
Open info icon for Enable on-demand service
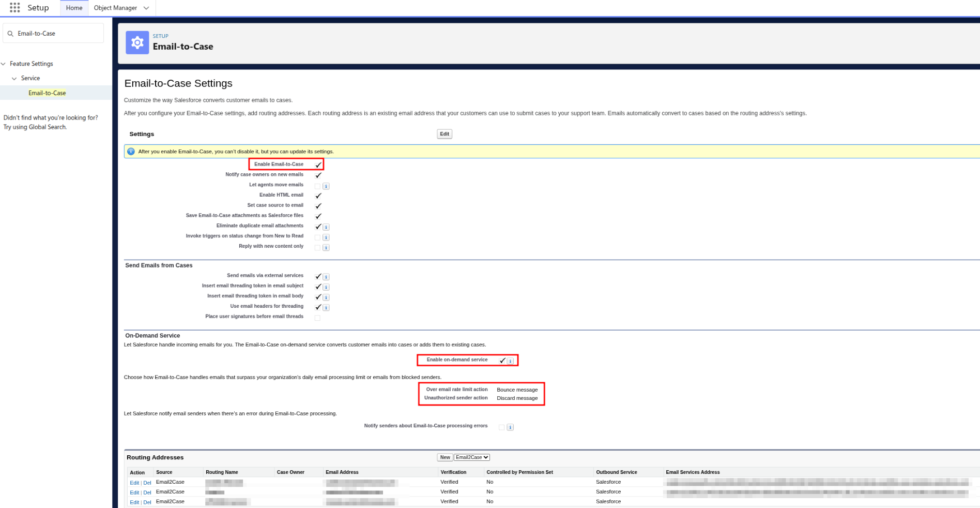(510, 361)
